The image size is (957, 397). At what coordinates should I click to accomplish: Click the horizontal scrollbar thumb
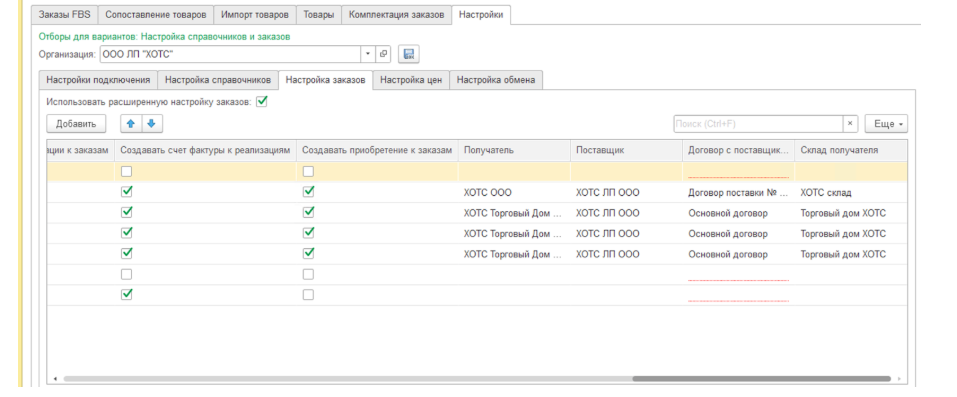(x=761, y=379)
